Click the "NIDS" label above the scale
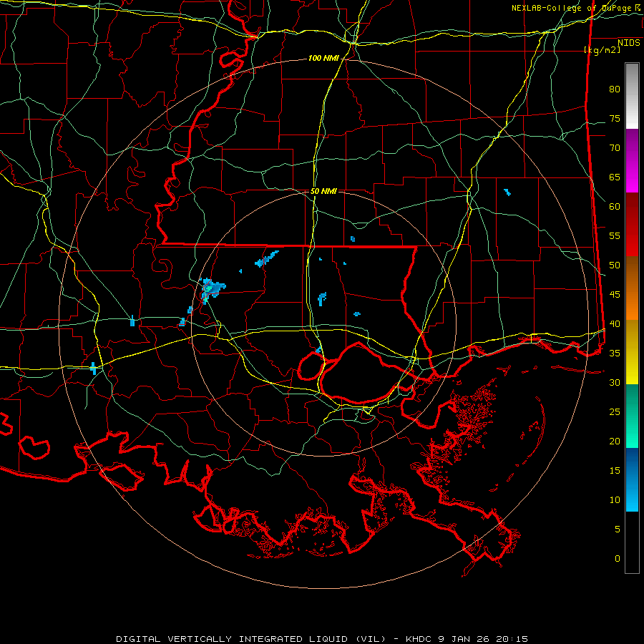Image resolution: width=644 pixels, height=644 pixels. click(x=628, y=43)
